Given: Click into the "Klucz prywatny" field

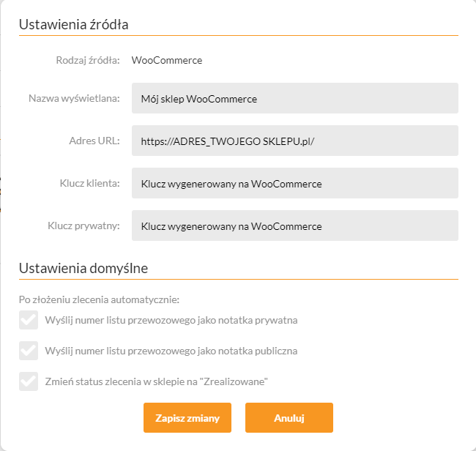Looking at the screenshot, I should coord(294,225).
